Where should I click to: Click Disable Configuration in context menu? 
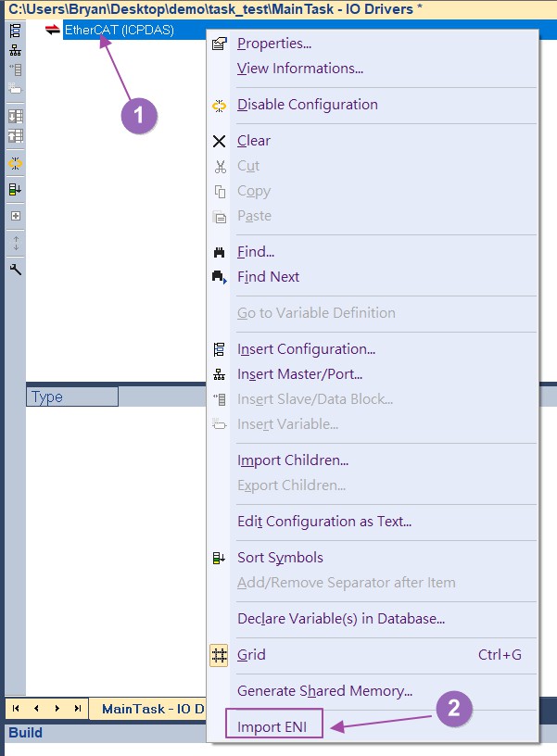click(308, 105)
